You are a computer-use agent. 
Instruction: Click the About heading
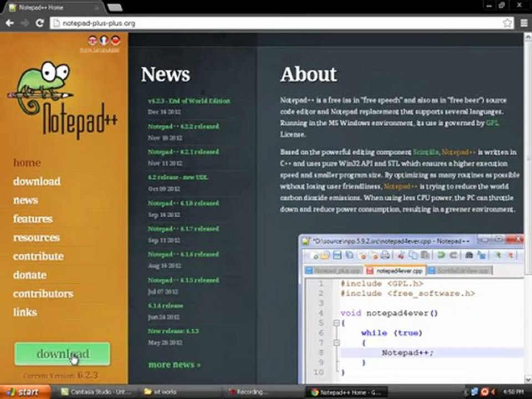[x=309, y=74]
